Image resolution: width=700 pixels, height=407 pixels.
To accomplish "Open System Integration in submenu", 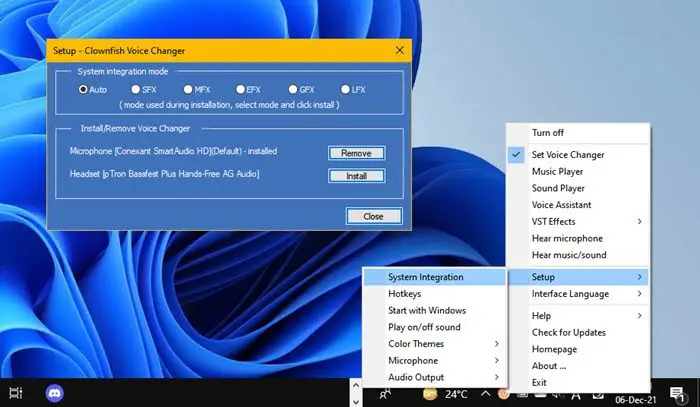I will click(x=435, y=277).
